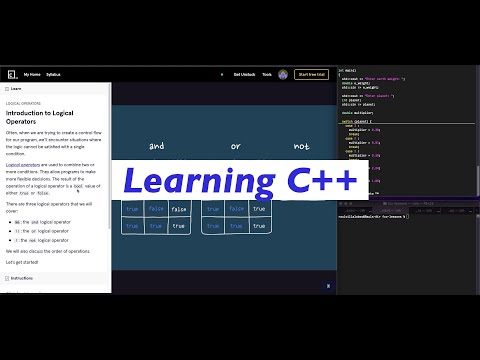Click the Instructions section icon
The image size is (480, 360).
point(7,278)
